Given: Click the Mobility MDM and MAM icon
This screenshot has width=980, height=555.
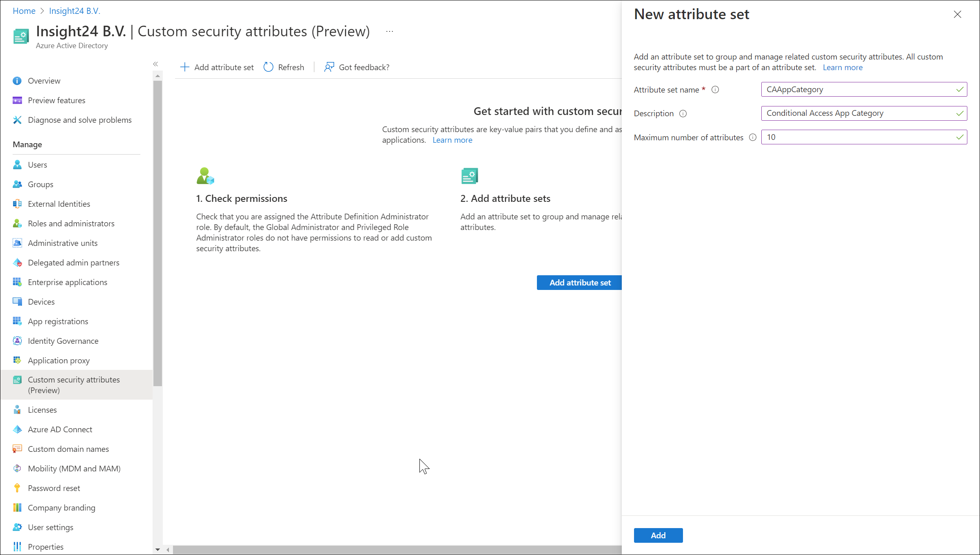Looking at the screenshot, I should [17, 469].
